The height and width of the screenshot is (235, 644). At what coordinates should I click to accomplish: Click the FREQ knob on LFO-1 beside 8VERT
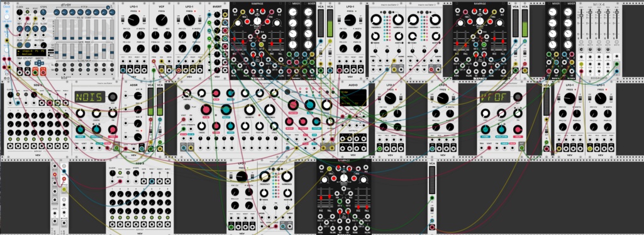tap(189, 20)
